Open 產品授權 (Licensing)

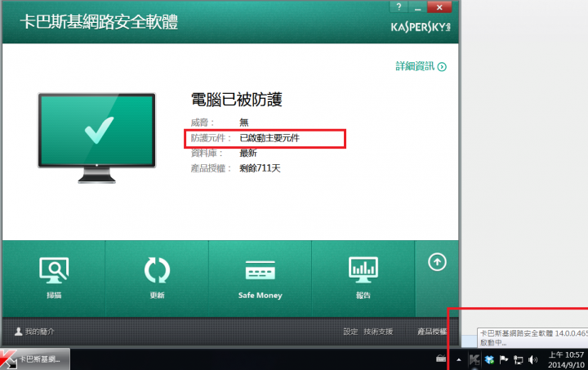[x=432, y=332]
